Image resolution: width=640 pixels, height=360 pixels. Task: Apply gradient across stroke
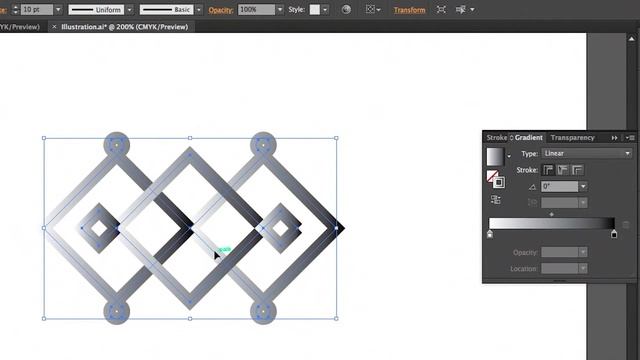[577, 170]
